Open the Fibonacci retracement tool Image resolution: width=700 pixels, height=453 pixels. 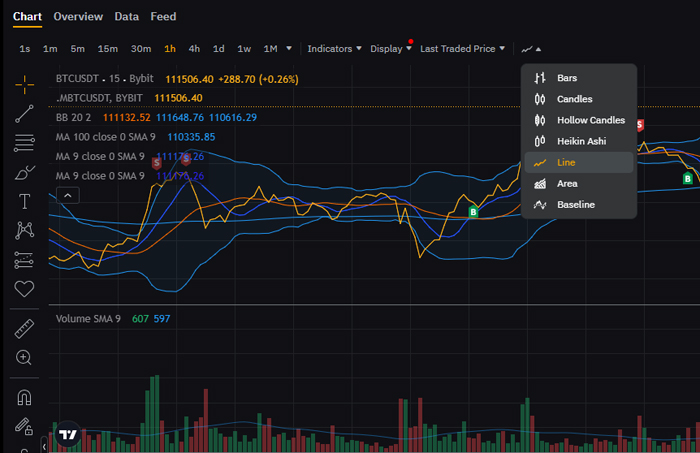24,143
